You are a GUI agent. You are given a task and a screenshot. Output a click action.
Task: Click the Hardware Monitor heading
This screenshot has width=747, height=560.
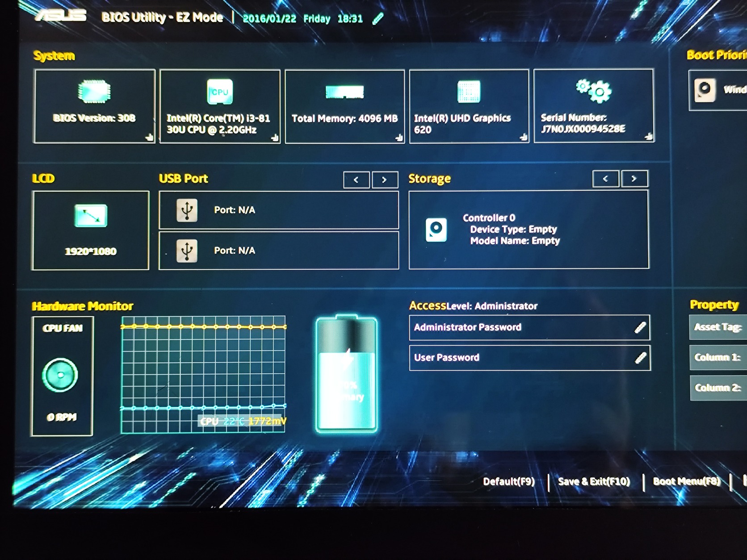click(83, 306)
